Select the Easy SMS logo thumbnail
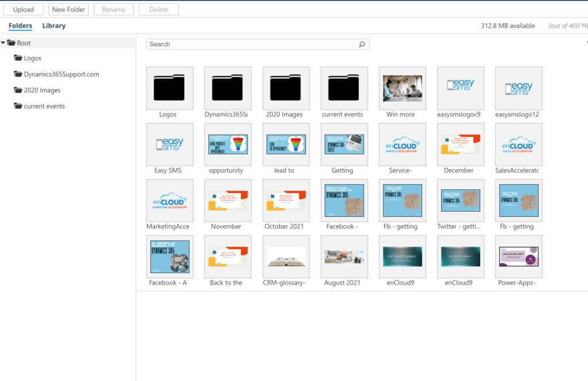 click(x=170, y=144)
